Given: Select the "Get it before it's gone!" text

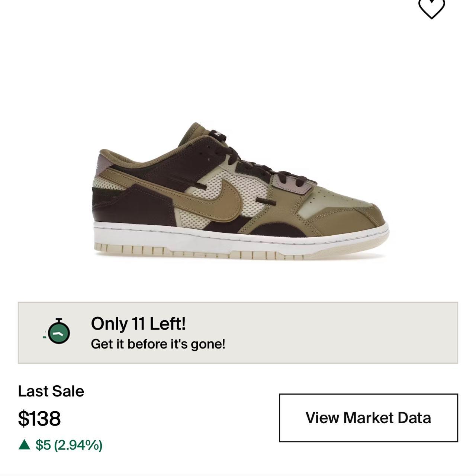Looking at the screenshot, I should 158,344.
